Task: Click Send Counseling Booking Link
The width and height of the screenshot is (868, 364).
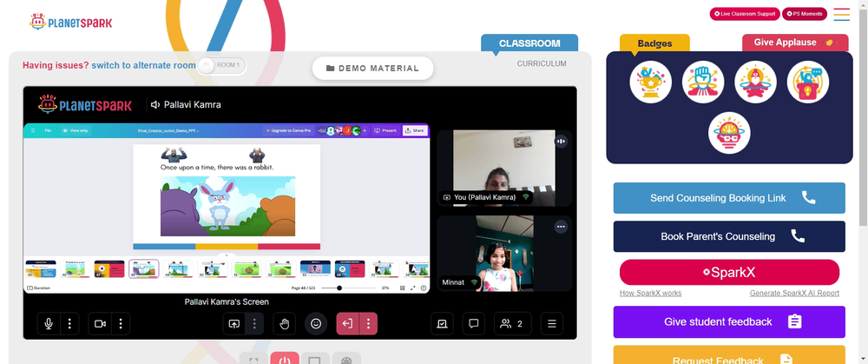Action: (x=729, y=198)
